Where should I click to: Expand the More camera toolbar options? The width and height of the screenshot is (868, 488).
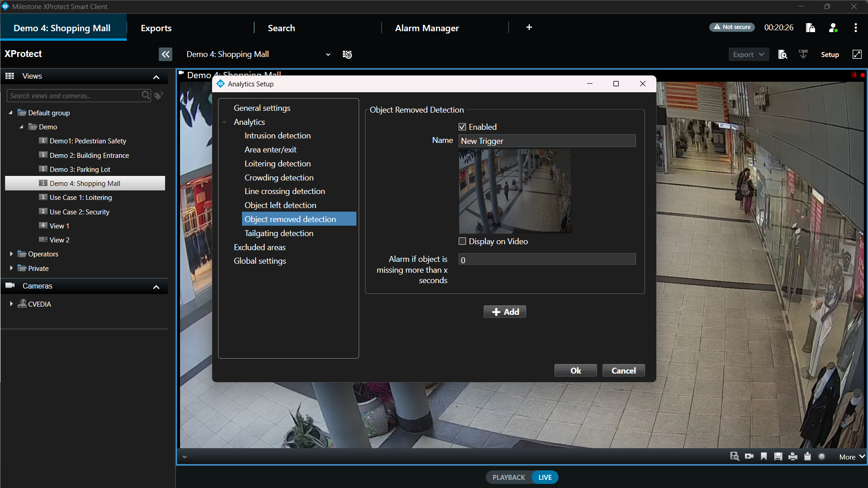pyautogui.click(x=852, y=457)
